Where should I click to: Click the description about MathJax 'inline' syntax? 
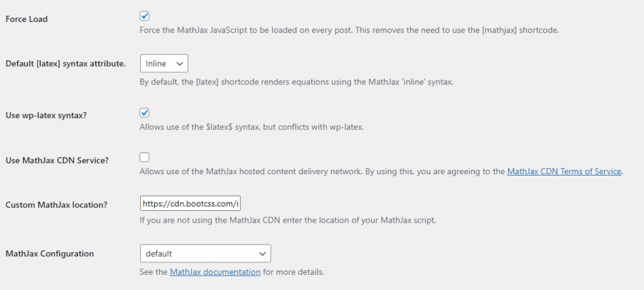[296, 81]
